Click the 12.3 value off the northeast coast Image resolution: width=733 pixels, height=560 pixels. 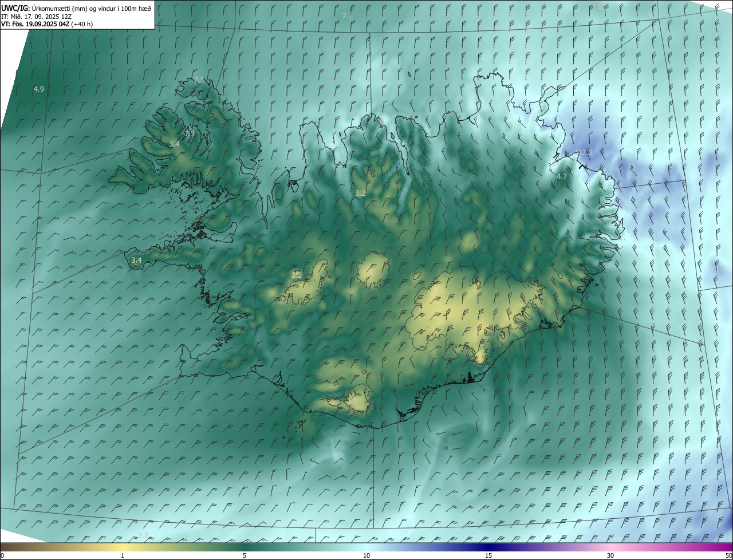point(585,152)
